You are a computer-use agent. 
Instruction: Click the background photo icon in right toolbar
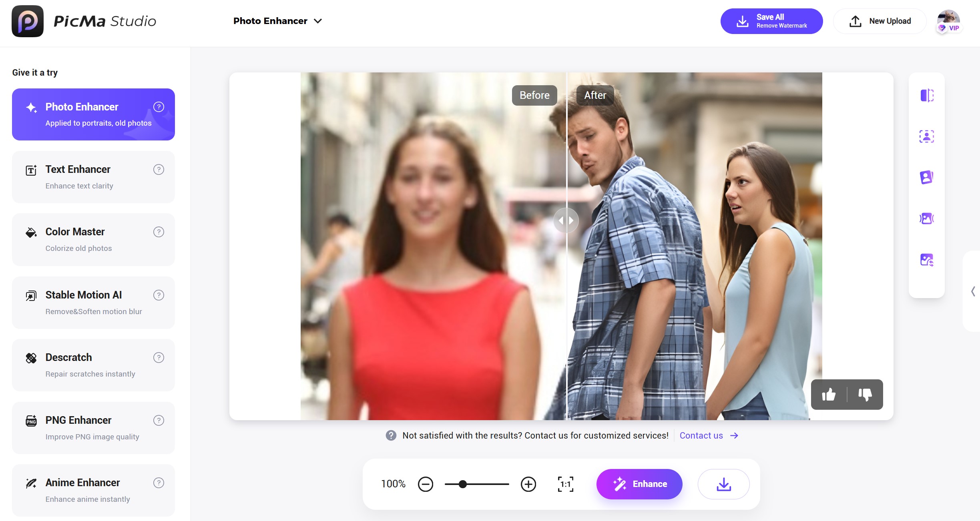pos(927,218)
